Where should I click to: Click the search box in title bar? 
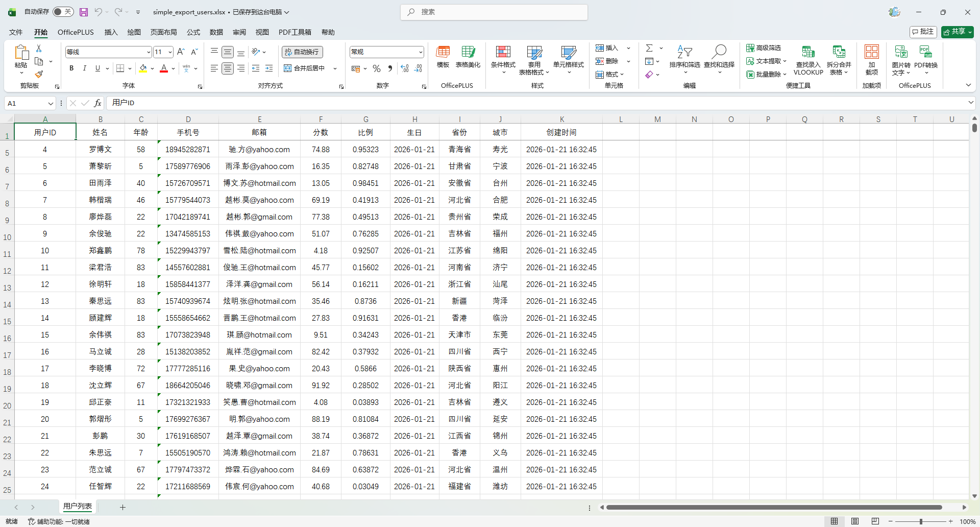[494, 12]
